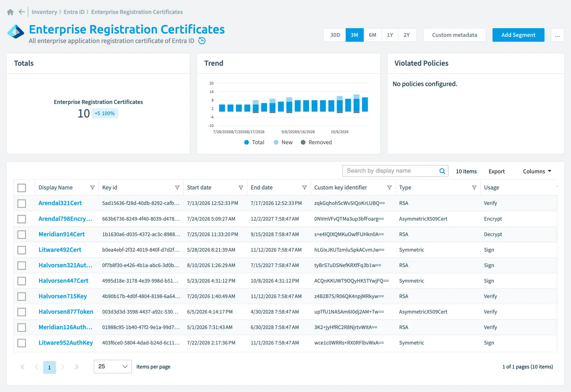Check the Litware952AuthKey row checkbox
Screen dimensions: 571x392
point(22,343)
